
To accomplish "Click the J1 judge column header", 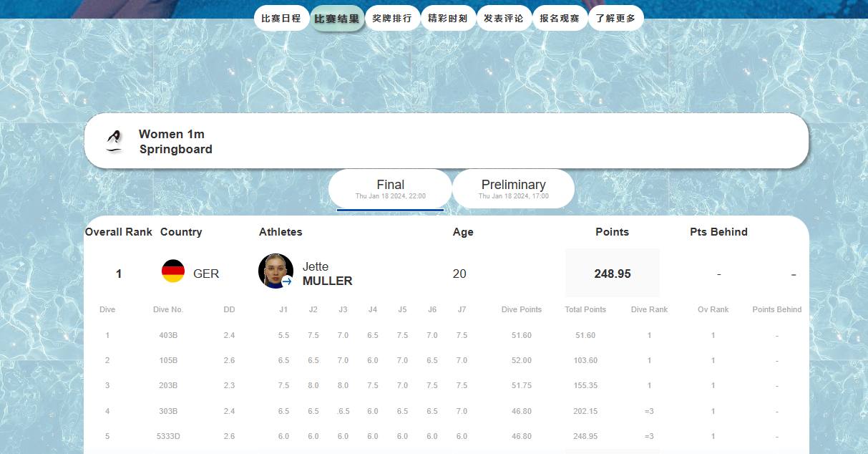I will [283, 309].
